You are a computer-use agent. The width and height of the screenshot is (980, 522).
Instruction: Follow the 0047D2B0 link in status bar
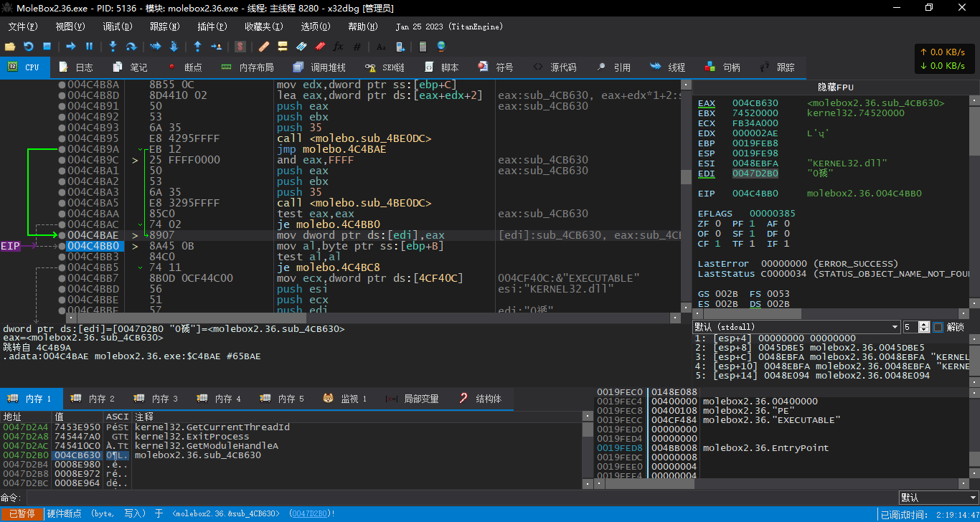(x=308, y=513)
